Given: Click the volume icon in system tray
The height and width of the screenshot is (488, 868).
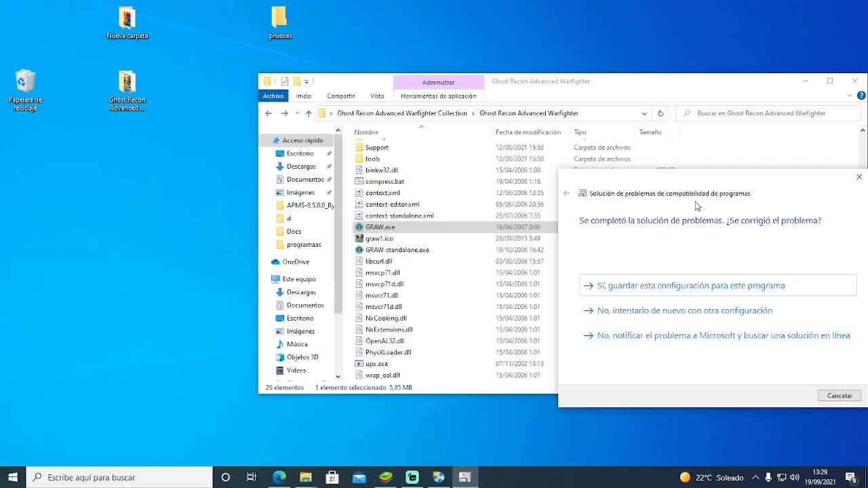Looking at the screenshot, I should (x=795, y=477).
